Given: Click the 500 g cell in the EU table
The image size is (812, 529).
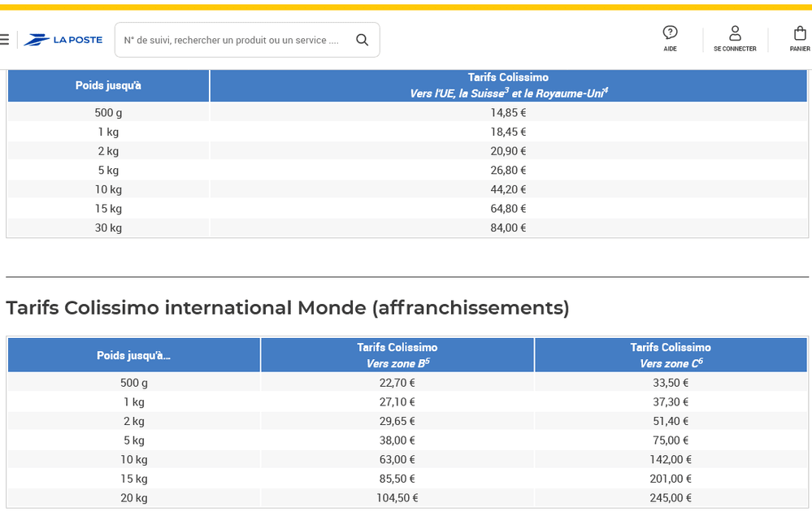Looking at the screenshot, I should point(108,112).
